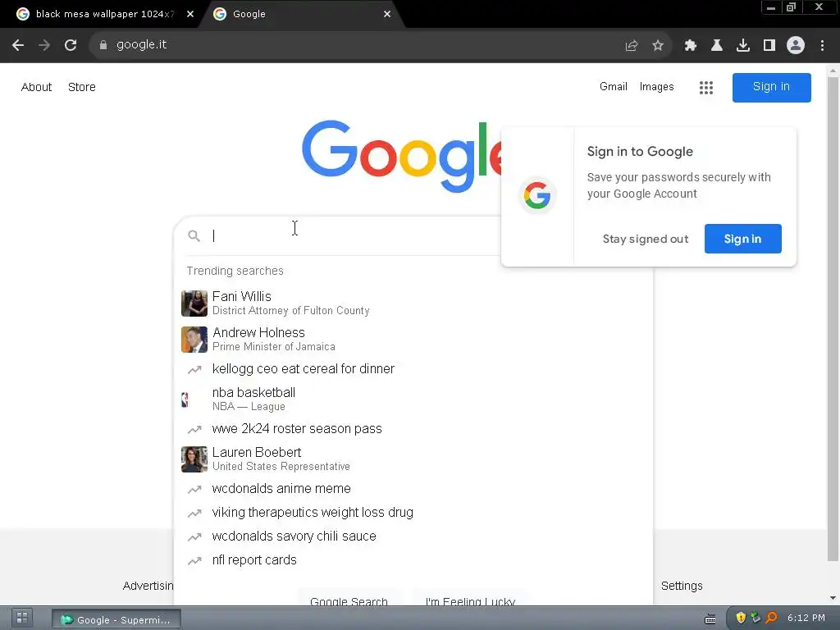Viewport: 840px width, 630px height.
Task: Share this page via the share icon
Action: [632, 46]
